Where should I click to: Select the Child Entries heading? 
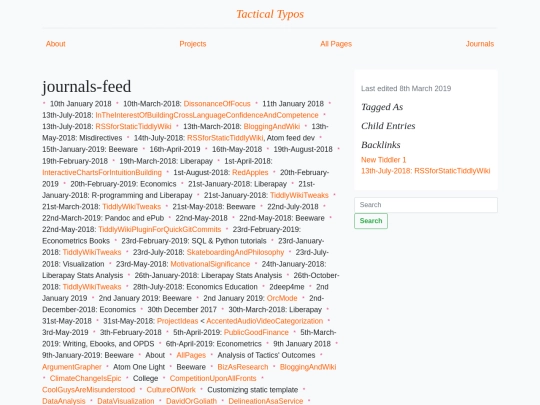pos(388,126)
